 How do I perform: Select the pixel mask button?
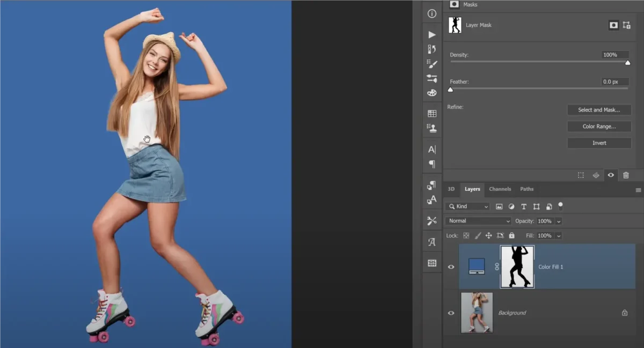point(613,25)
